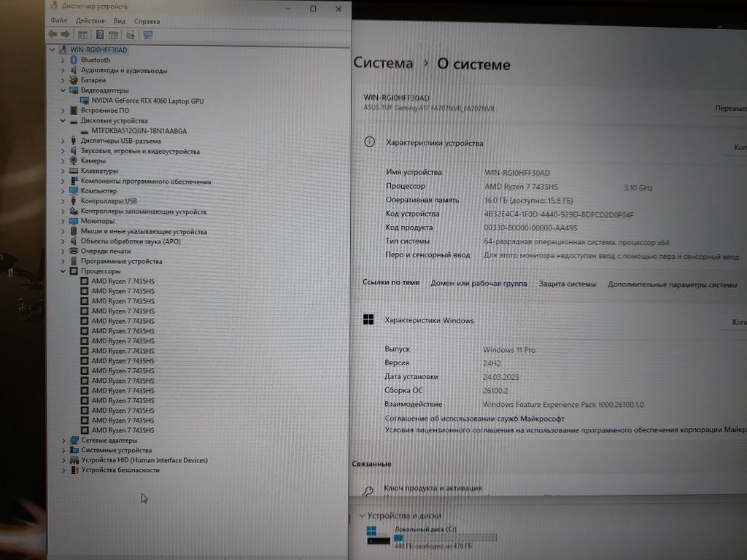
Task: Open the Справка menu
Action: 147,21
